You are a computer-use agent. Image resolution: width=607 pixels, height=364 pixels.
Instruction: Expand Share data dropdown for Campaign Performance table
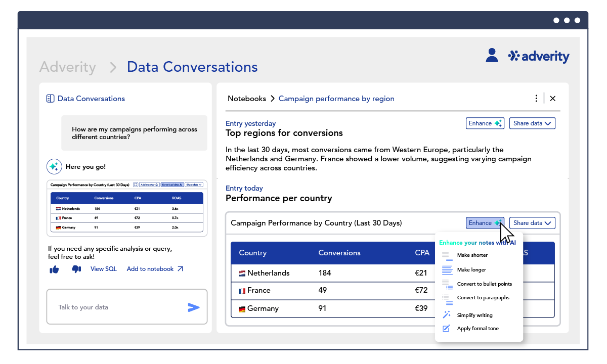[532, 223]
